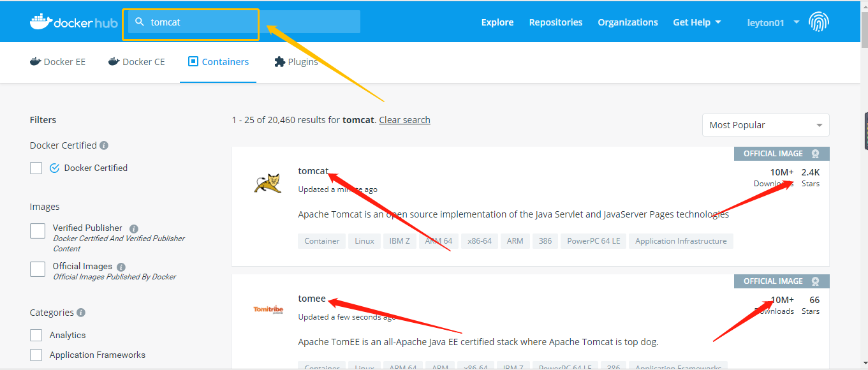Click the Linux tag on the tomcat card

click(365, 241)
